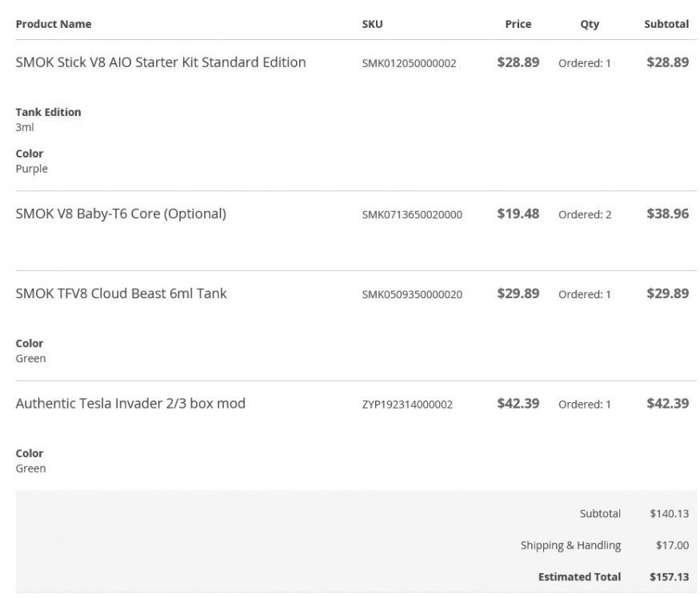The image size is (700, 598).
Task: Click the "Qty" column header
Action: click(x=590, y=24)
